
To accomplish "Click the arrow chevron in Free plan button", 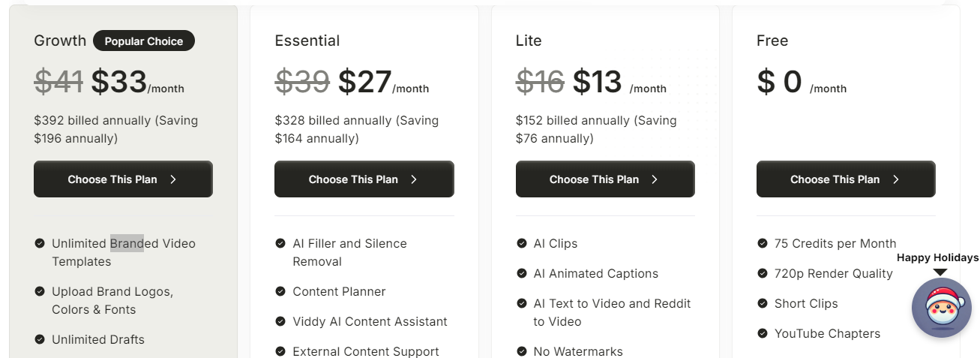I will click(x=896, y=179).
